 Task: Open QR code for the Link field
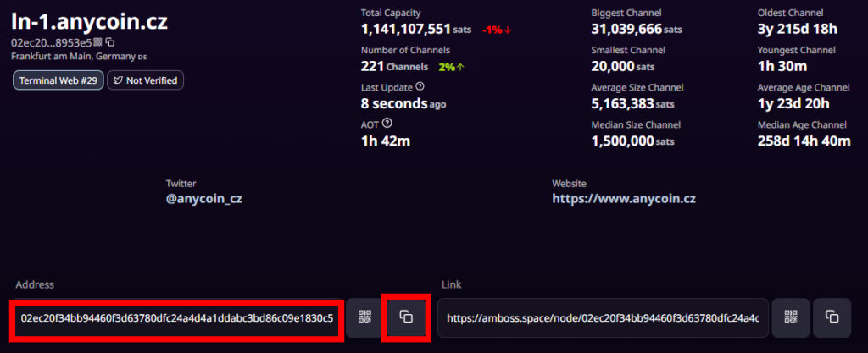[x=791, y=317]
